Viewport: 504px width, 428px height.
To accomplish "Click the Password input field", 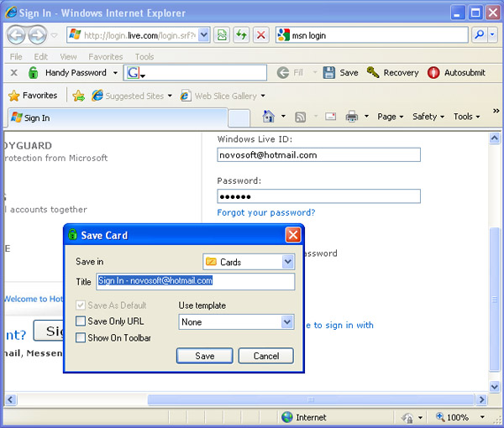I will pos(318,196).
